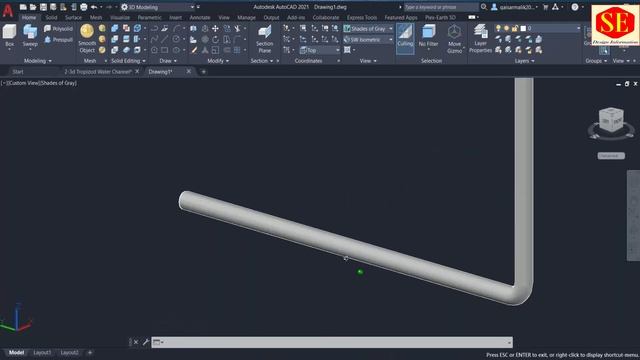The width and height of the screenshot is (640, 360).
Task: Select the Presspull tool
Action: [x=58, y=40]
